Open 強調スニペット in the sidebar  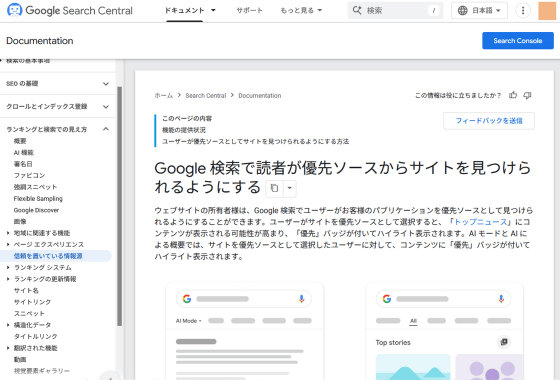[x=35, y=187]
